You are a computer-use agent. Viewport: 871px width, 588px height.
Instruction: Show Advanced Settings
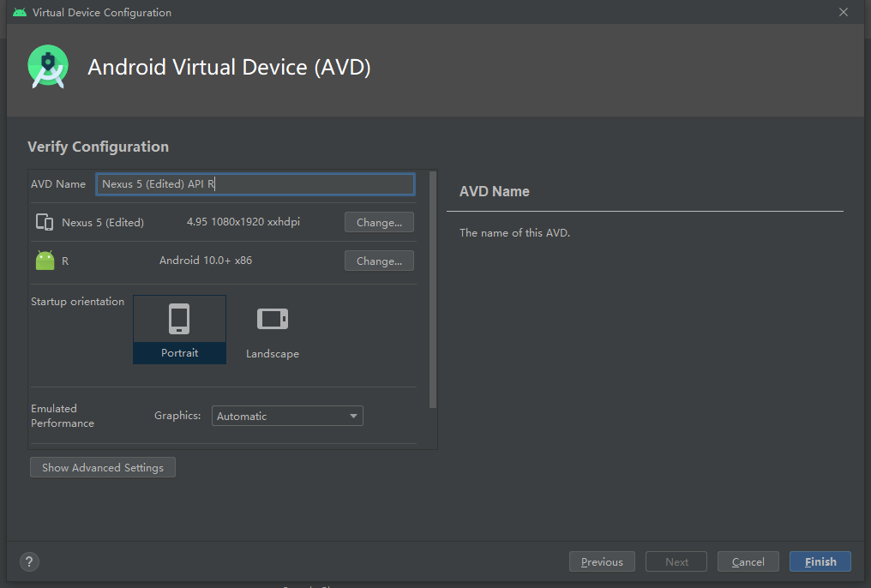tap(103, 467)
